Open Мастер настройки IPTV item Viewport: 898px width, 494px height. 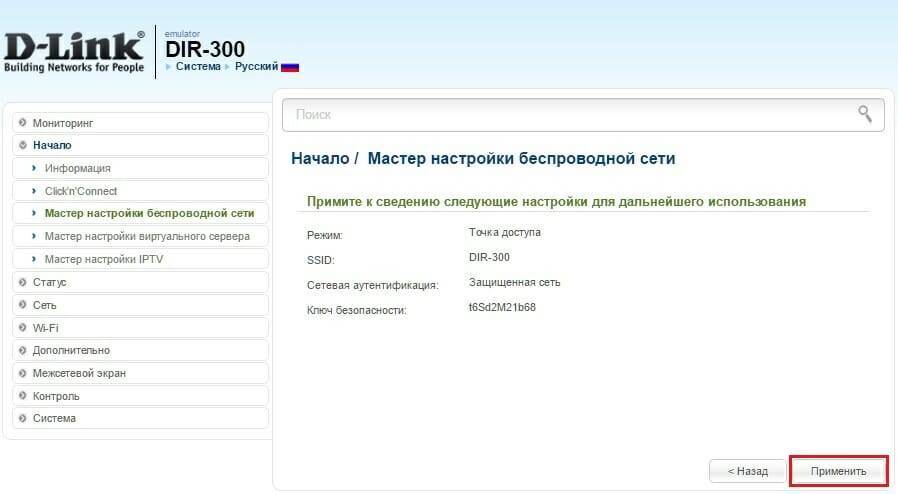click(x=140, y=259)
